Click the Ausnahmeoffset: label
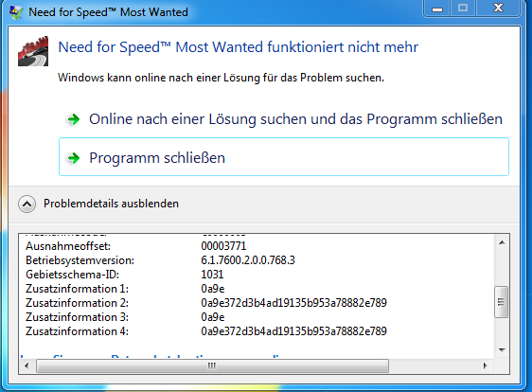 (x=68, y=246)
